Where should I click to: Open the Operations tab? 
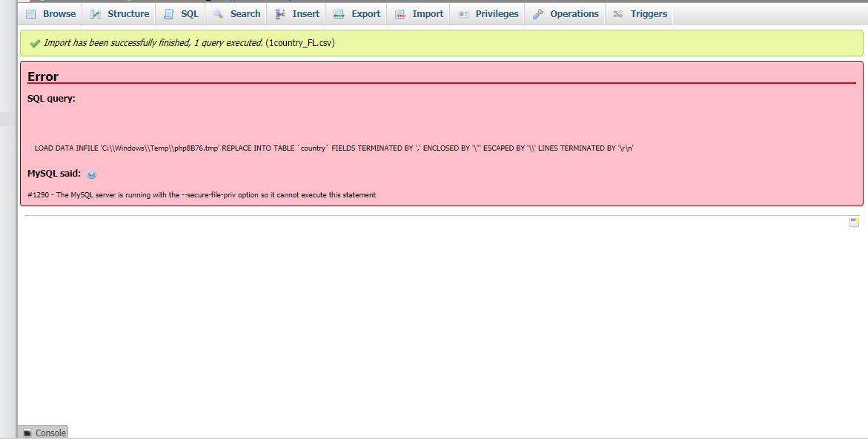(565, 14)
